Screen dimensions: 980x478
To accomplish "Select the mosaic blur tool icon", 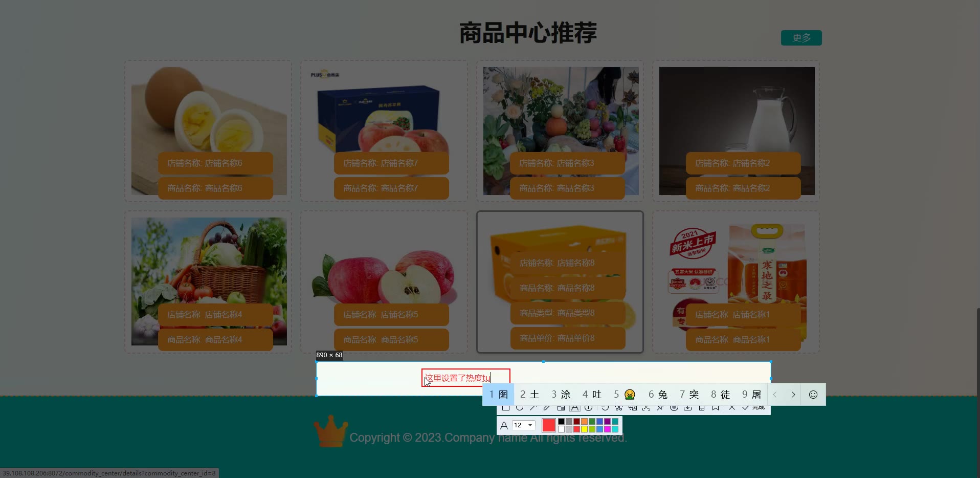I will point(561,408).
